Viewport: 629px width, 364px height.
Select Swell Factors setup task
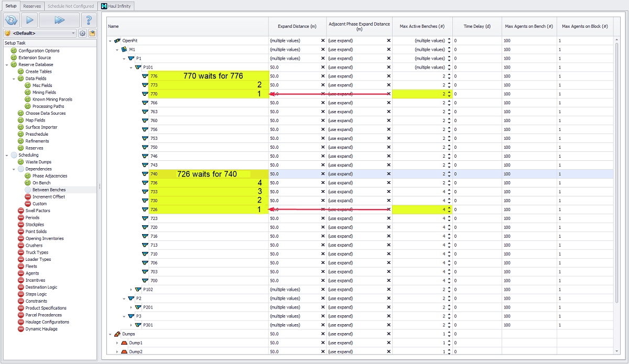pos(38,211)
